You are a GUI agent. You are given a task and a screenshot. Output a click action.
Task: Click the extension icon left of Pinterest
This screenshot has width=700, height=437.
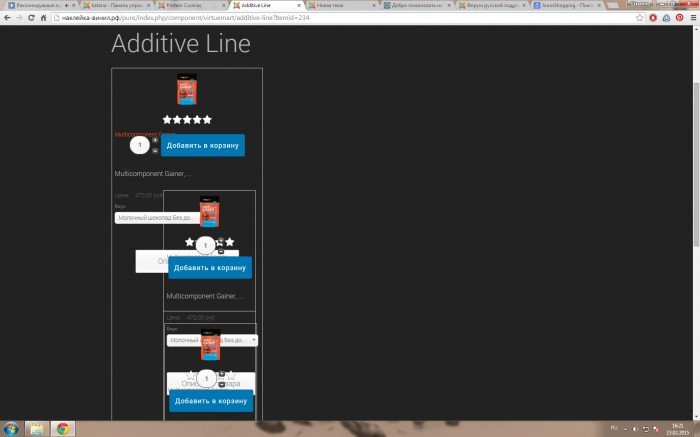667,18
